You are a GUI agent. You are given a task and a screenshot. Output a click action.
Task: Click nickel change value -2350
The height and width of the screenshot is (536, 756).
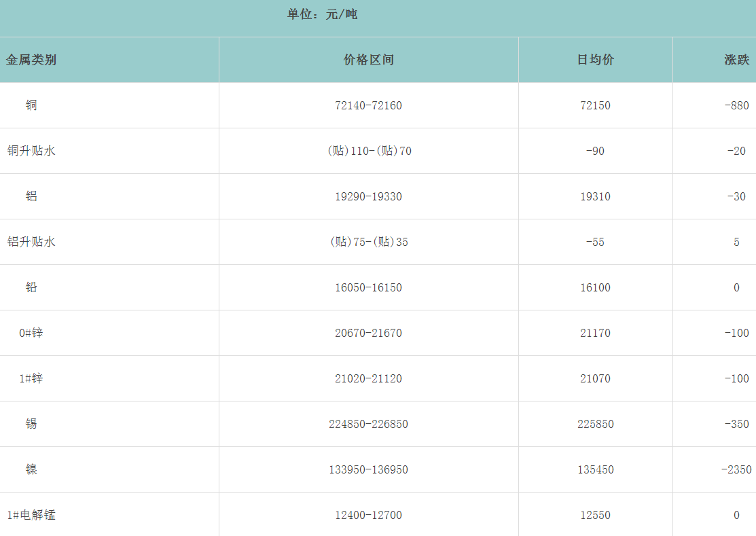736,469
